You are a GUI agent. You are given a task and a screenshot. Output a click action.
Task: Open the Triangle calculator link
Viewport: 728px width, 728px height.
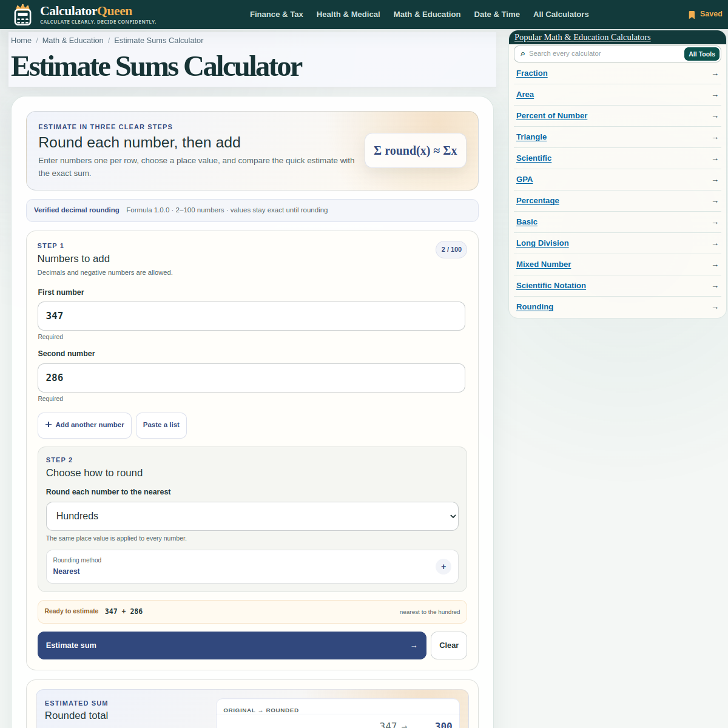point(531,137)
